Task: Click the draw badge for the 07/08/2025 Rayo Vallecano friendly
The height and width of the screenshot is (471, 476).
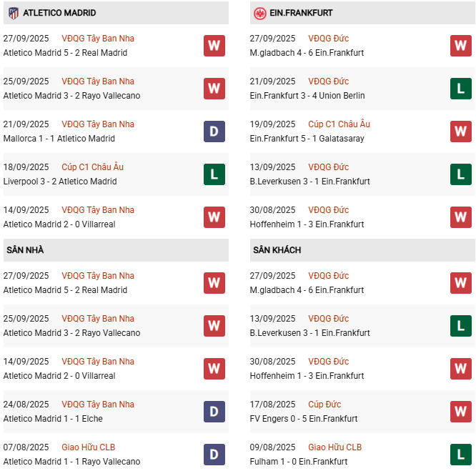Action: pyautogui.click(x=214, y=455)
